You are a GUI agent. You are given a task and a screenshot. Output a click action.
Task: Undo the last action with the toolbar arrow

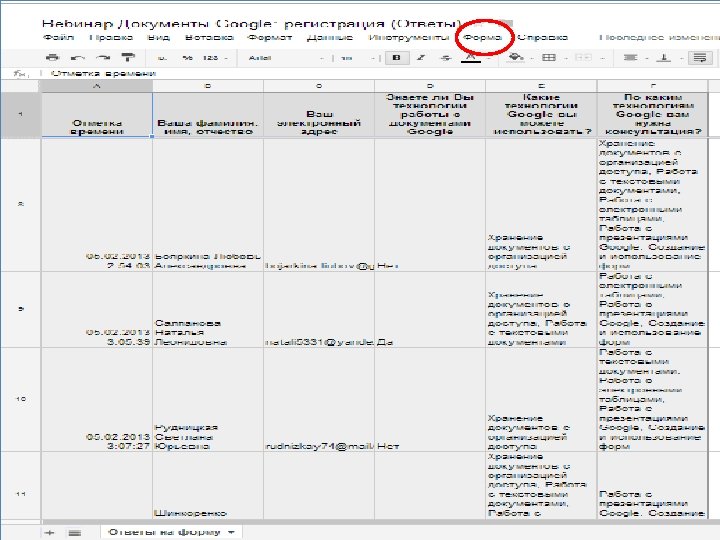[x=78, y=58]
